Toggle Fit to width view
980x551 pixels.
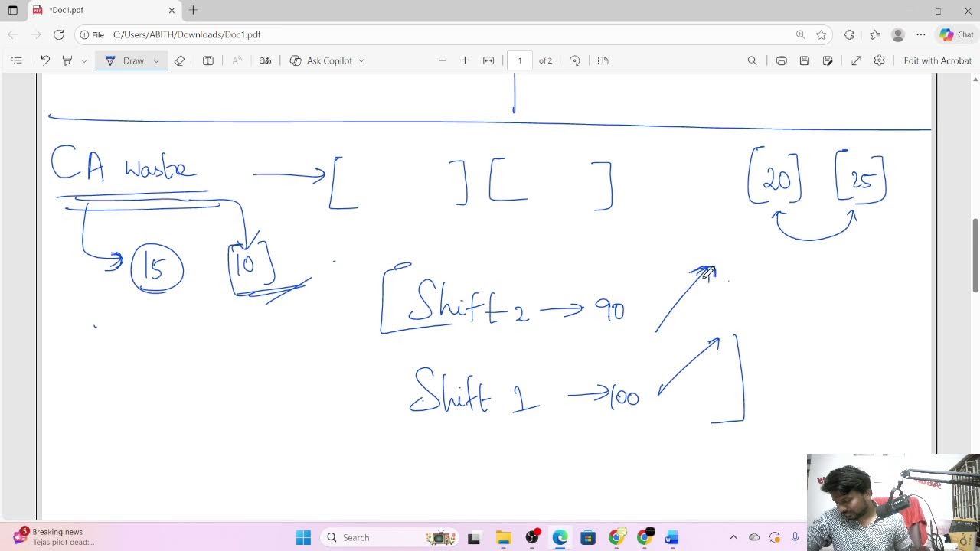(x=488, y=60)
